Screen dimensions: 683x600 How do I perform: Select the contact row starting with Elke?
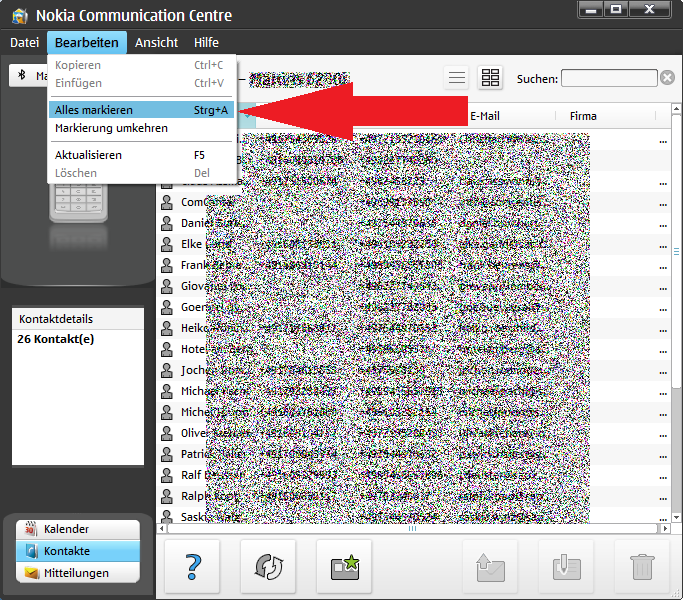click(413, 244)
